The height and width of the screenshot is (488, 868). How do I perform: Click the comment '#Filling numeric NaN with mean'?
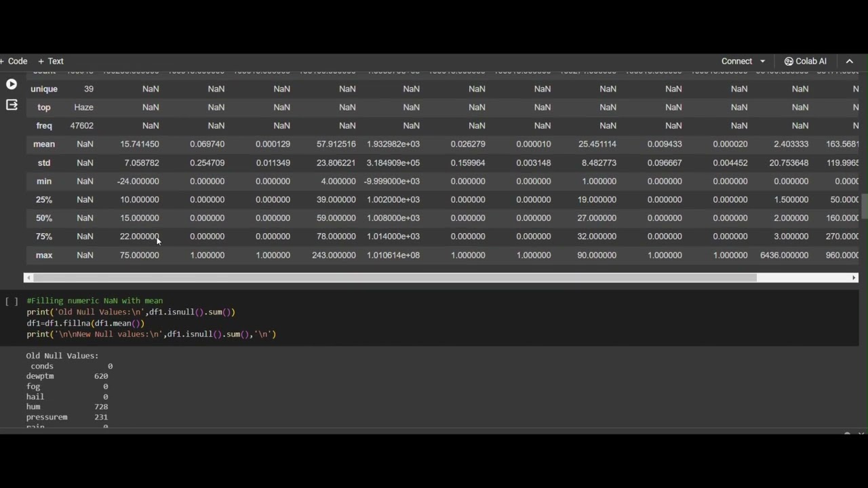click(x=95, y=301)
